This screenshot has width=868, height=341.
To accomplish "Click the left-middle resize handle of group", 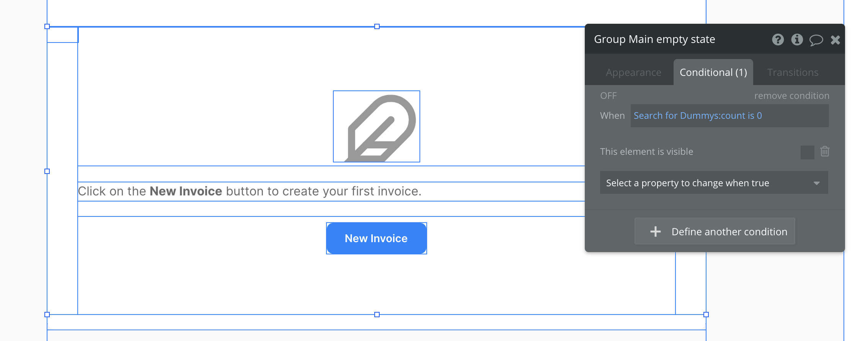I will (47, 171).
